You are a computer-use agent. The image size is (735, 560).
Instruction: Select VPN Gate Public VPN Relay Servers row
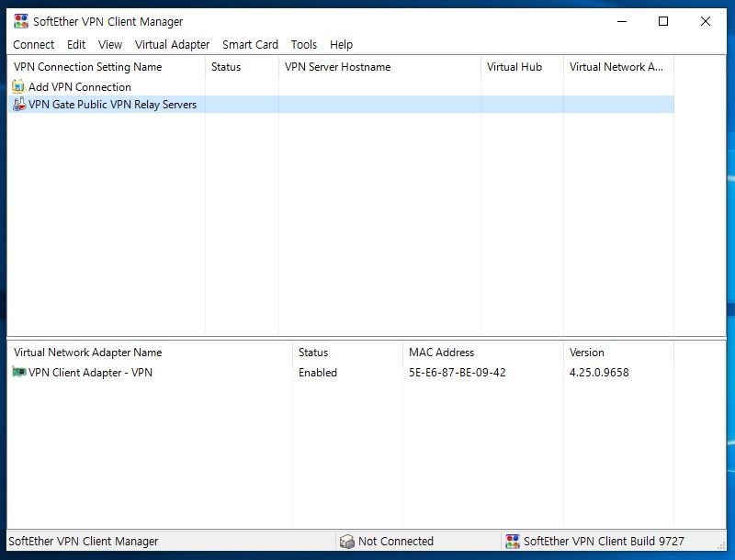point(341,104)
